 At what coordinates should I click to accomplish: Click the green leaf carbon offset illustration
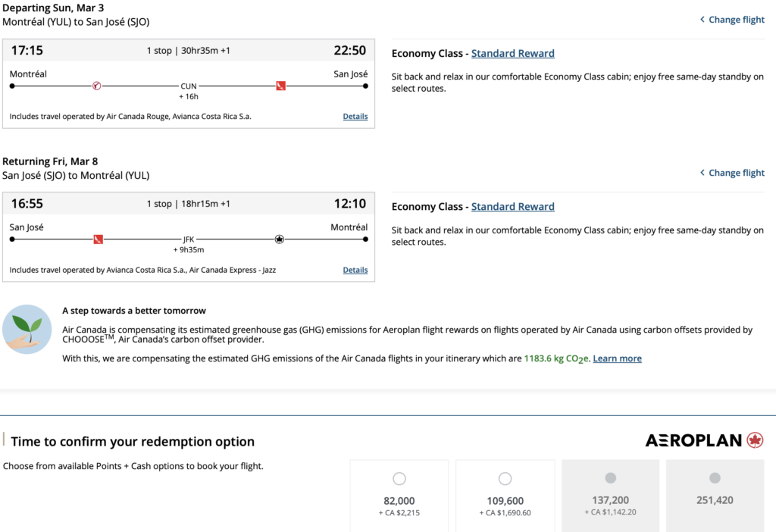27,329
